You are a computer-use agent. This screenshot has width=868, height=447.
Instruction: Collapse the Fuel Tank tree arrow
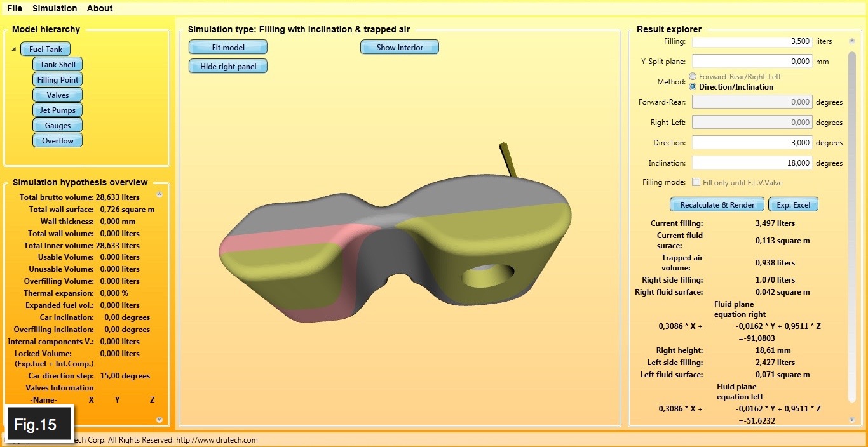tap(14, 50)
